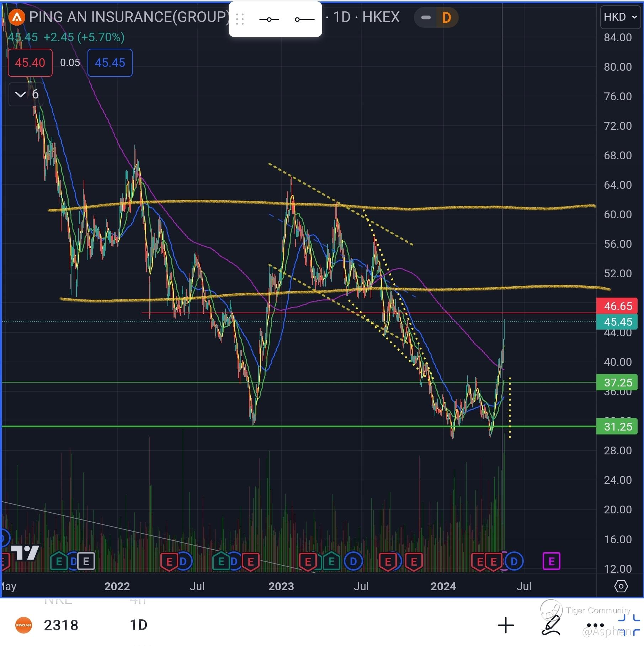Viewport: 644px width, 646px height.
Task: Tap the orange D badge in header
Action: click(x=446, y=17)
